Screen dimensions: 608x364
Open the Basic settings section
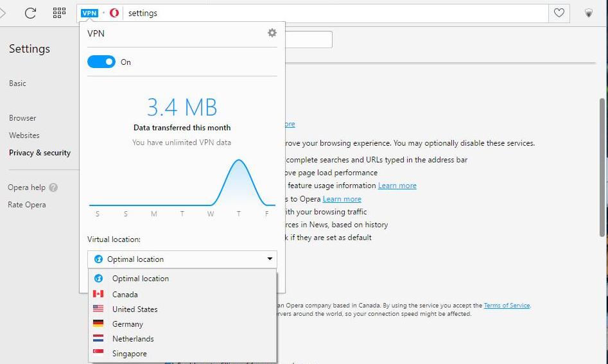[17, 83]
